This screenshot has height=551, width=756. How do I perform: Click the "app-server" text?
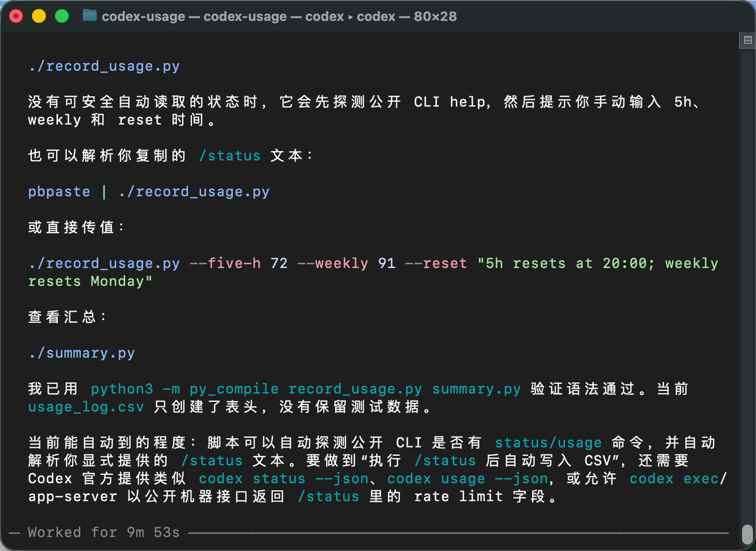(x=73, y=497)
